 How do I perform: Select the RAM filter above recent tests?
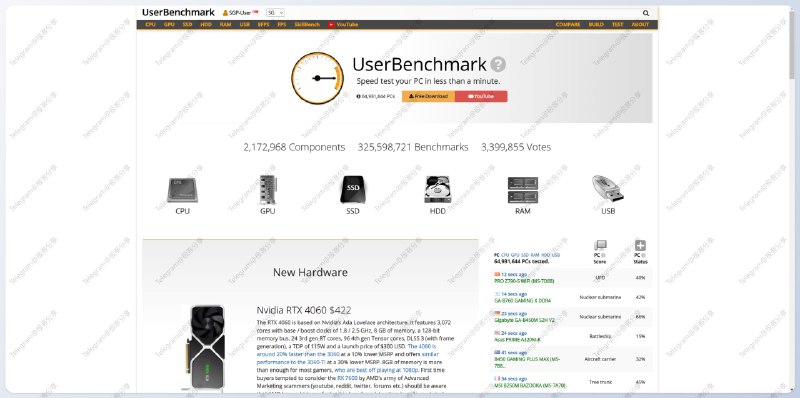(x=535, y=255)
